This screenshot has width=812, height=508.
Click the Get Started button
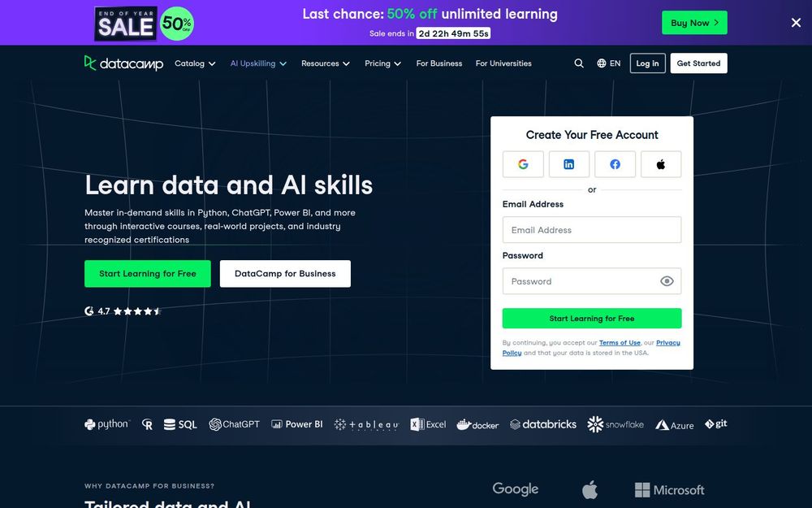coord(698,63)
